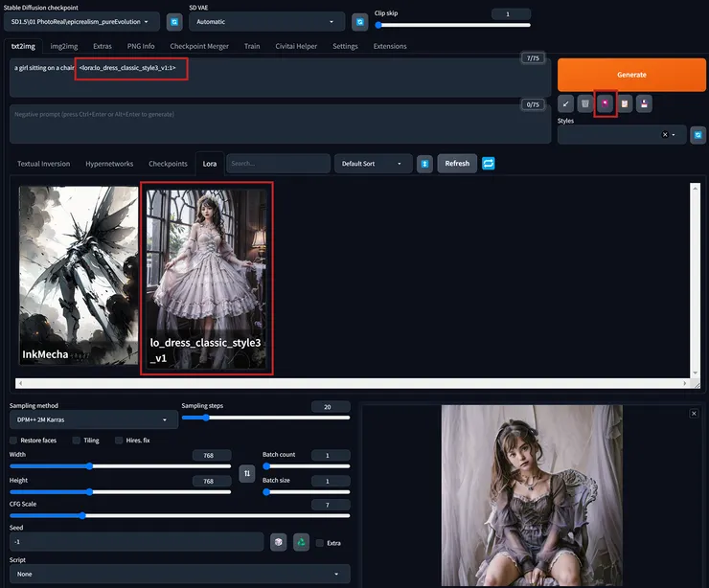Click the arrow icon to read last generation parameters

(565, 103)
